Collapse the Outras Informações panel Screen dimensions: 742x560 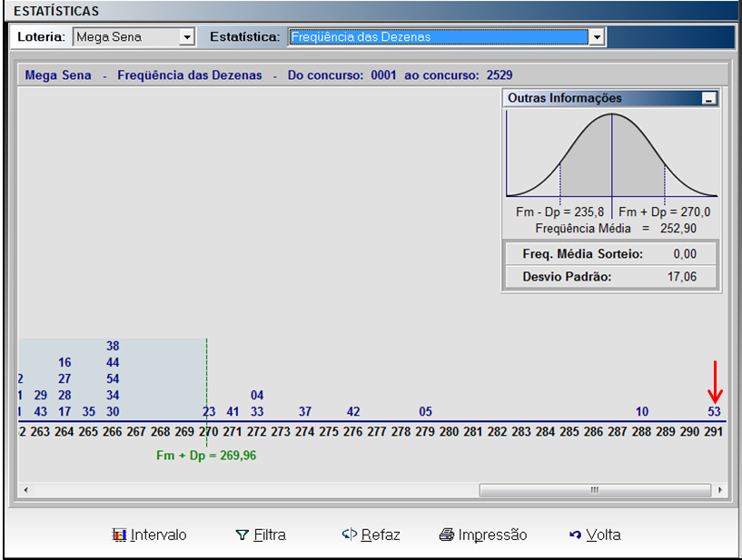(709, 99)
